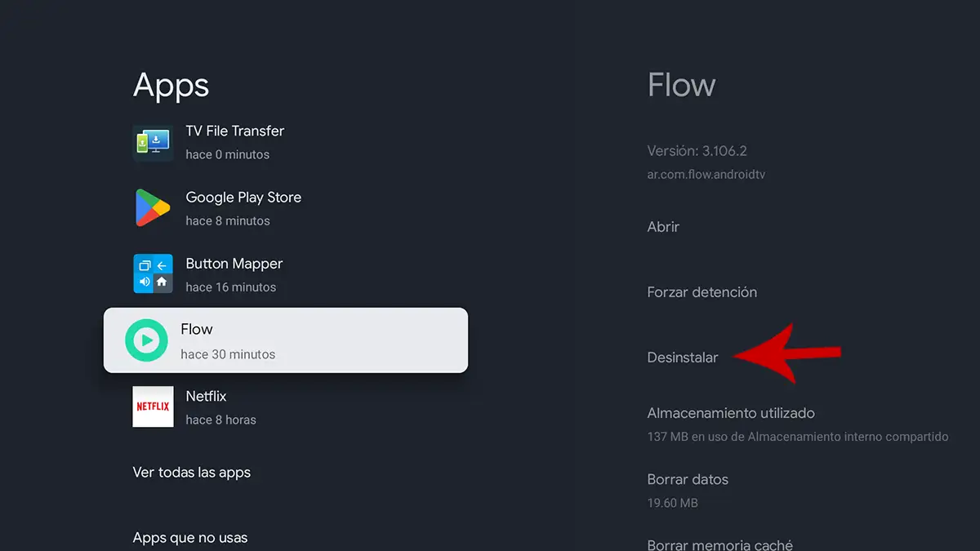The height and width of the screenshot is (551, 980).
Task: Select the Netflix app icon
Action: [153, 406]
